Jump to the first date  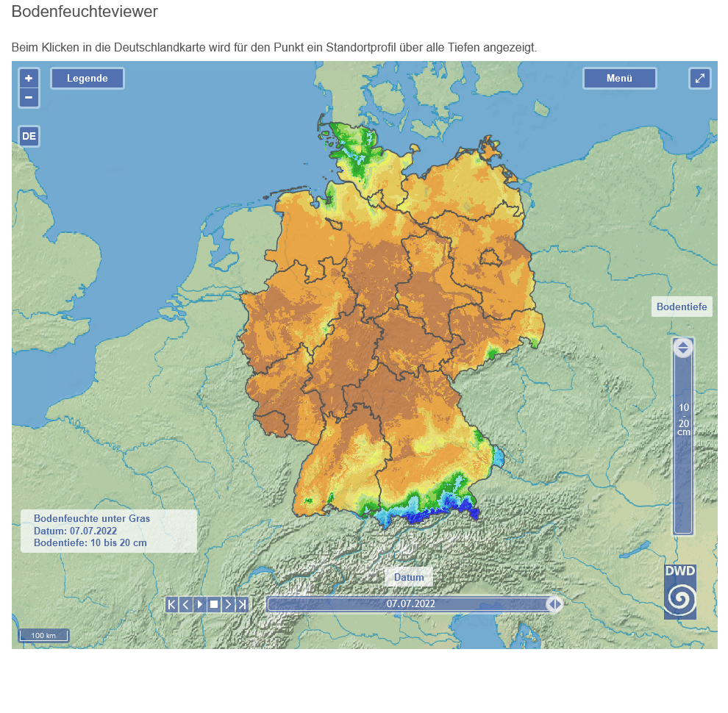click(x=171, y=604)
